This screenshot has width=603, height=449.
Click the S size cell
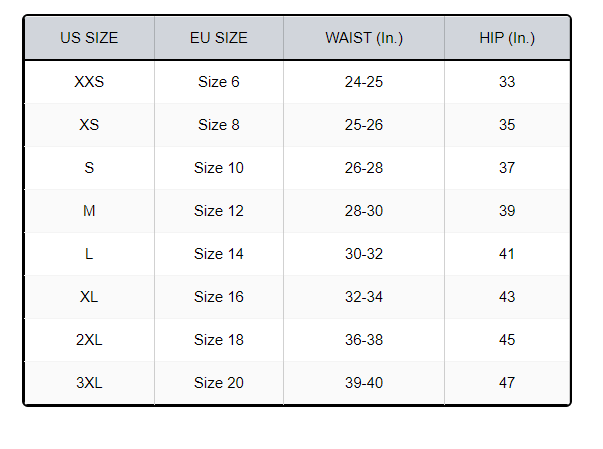(x=89, y=168)
